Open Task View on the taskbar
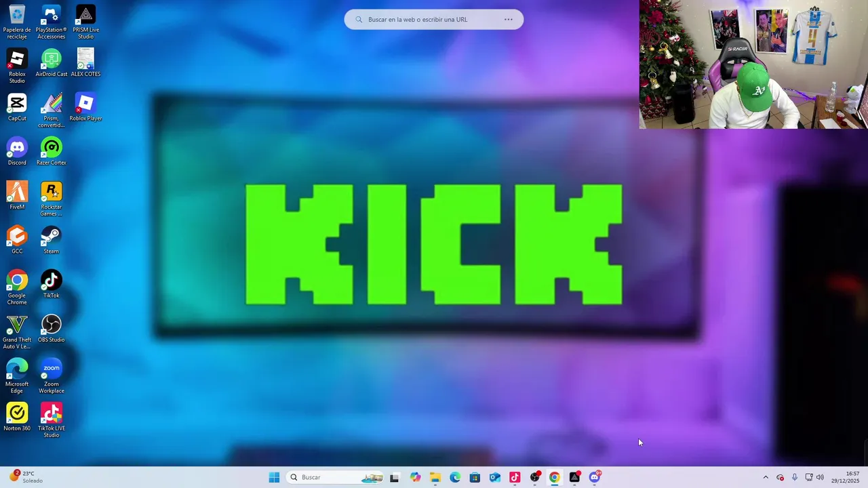 pos(395,477)
